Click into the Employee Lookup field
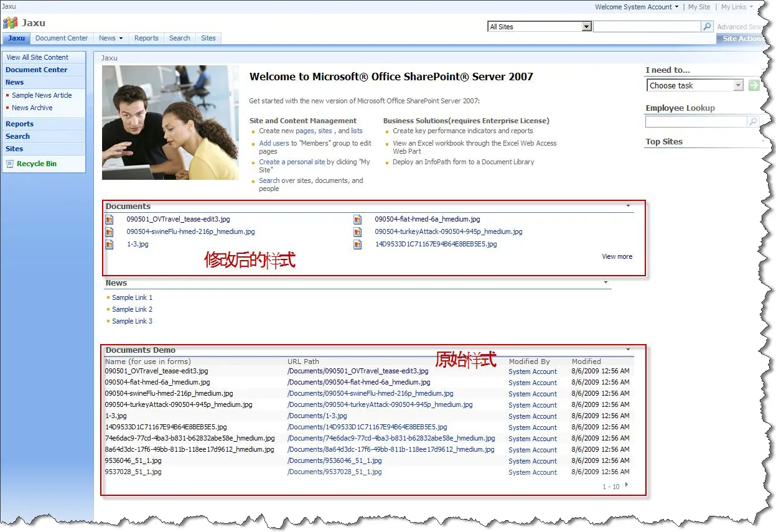 [696, 122]
